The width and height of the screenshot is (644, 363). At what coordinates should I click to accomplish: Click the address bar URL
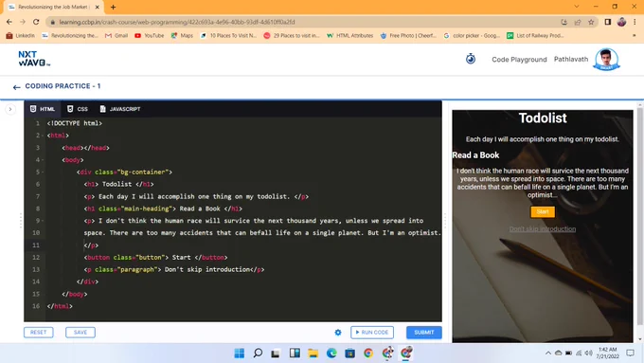[x=176, y=22]
